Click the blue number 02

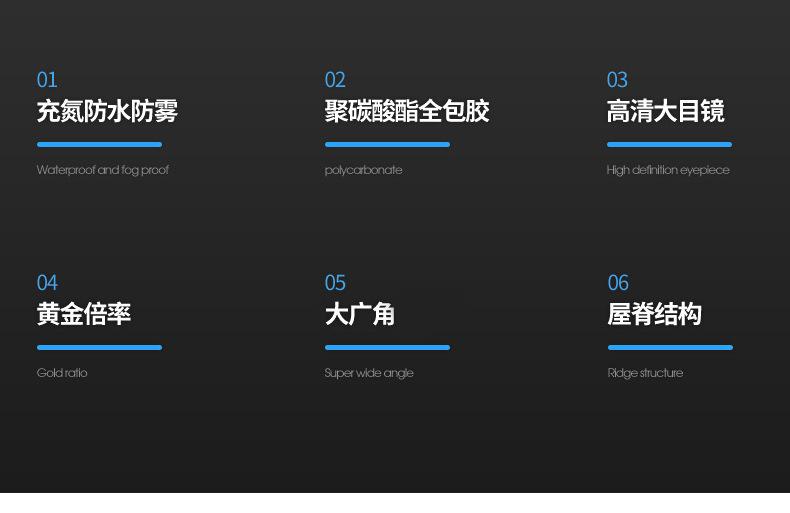[x=335, y=80]
